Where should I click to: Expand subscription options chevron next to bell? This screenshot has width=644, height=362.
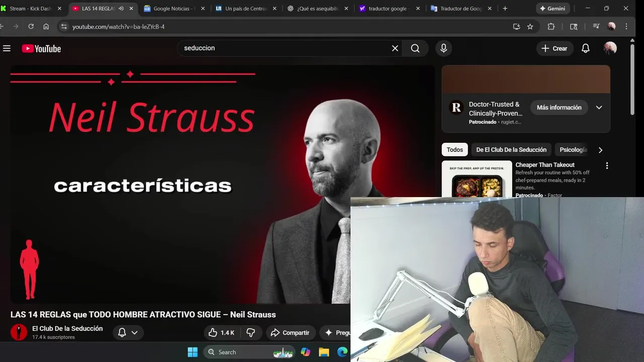134,333
